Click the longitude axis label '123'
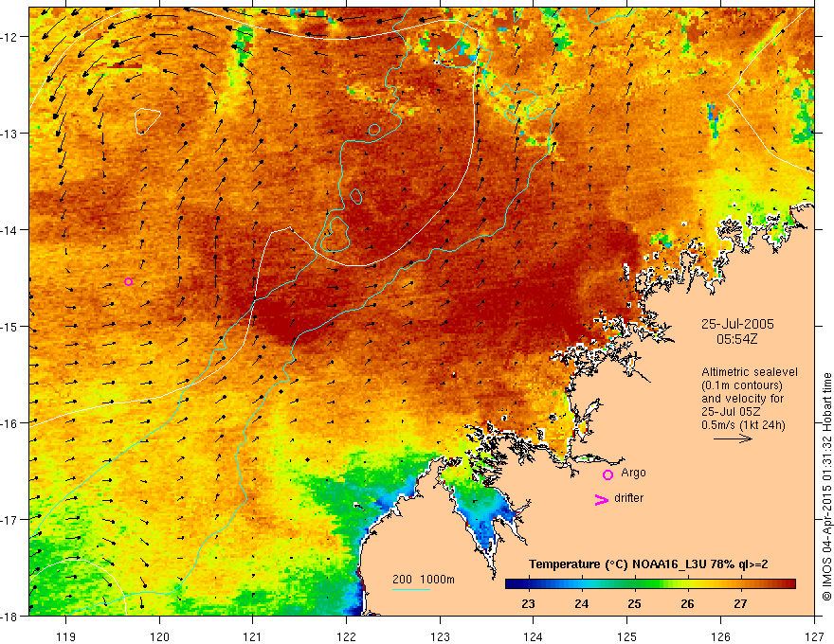 click(440, 636)
